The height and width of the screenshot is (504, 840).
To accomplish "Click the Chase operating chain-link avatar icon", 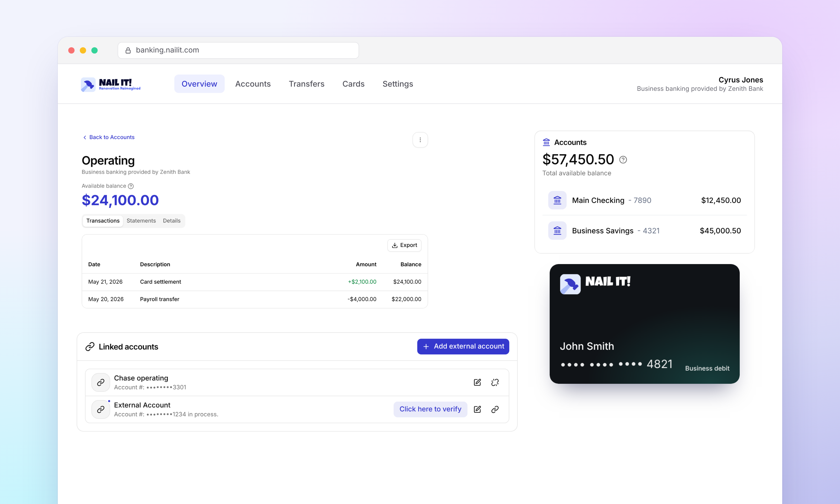I will point(101,382).
